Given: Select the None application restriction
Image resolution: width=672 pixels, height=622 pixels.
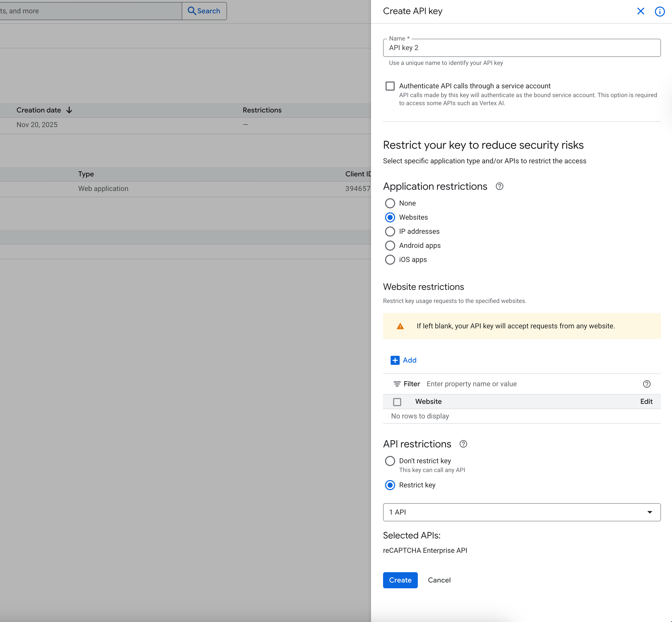Looking at the screenshot, I should click(x=390, y=203).
